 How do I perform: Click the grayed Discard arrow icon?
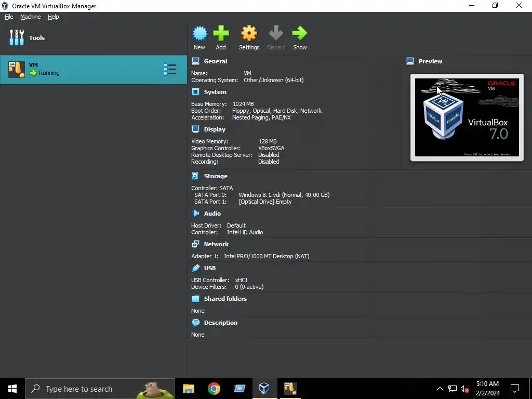tap(276, 33)
